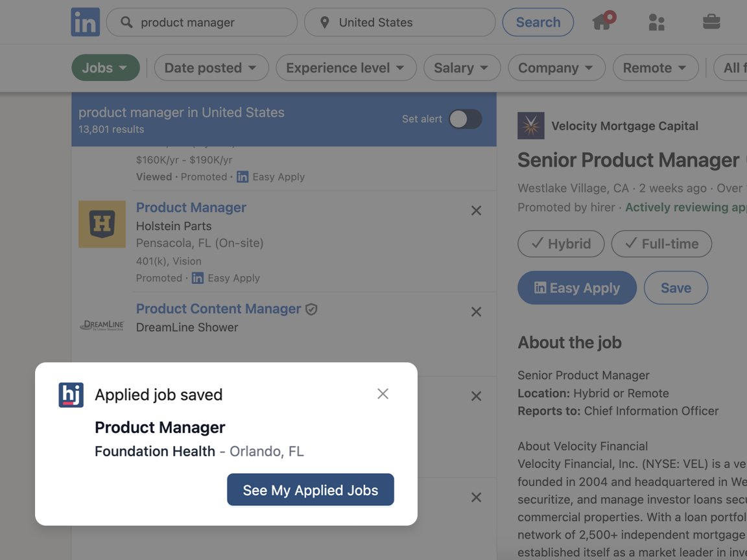The width and height of the screenshot is (747, 560).
Task: Click the blue Easy Apply button
Action: (576, 288)
